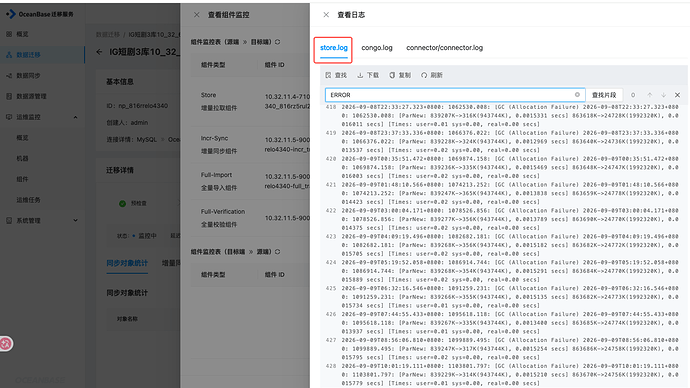Click log line number 418
Viewport: 690px width, 388px height.
[x=331, y=107]
